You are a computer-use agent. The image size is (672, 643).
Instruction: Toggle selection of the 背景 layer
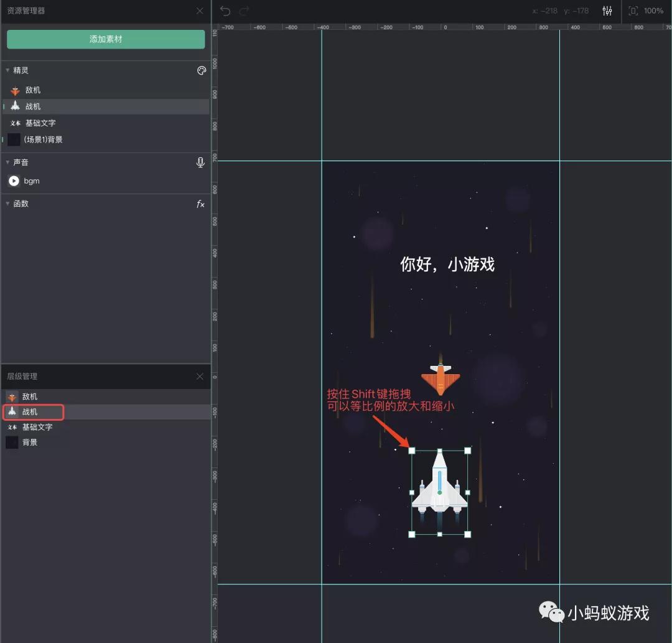[x=31, y=442]
